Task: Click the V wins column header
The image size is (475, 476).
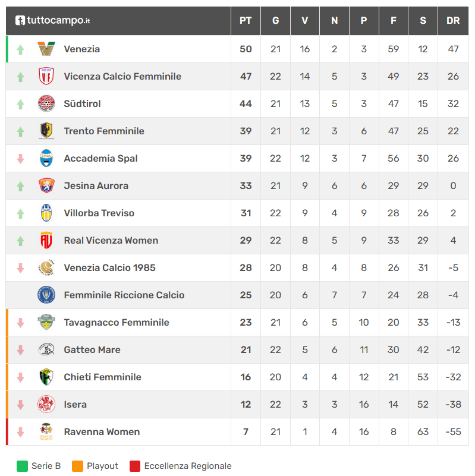Action: point(304,21)
